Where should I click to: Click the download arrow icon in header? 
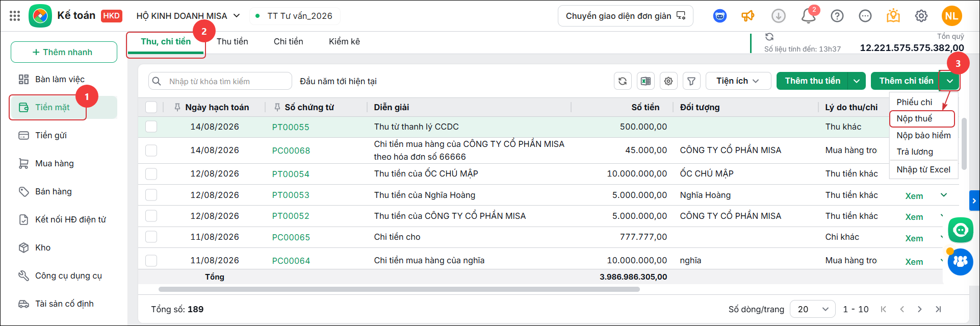[x=778, y=16]
